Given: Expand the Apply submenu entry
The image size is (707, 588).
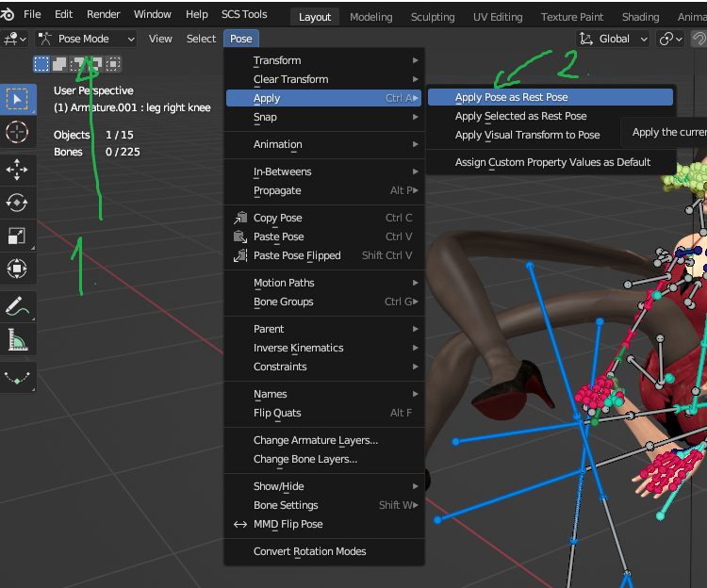Looking at the screenshot, I should [323, 98].
